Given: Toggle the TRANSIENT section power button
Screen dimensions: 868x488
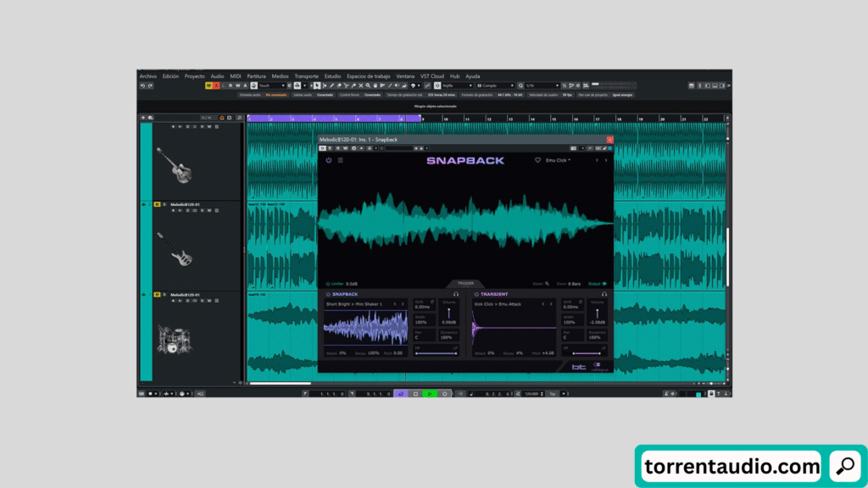Looking at the screenshot, I should coord(476,294).
